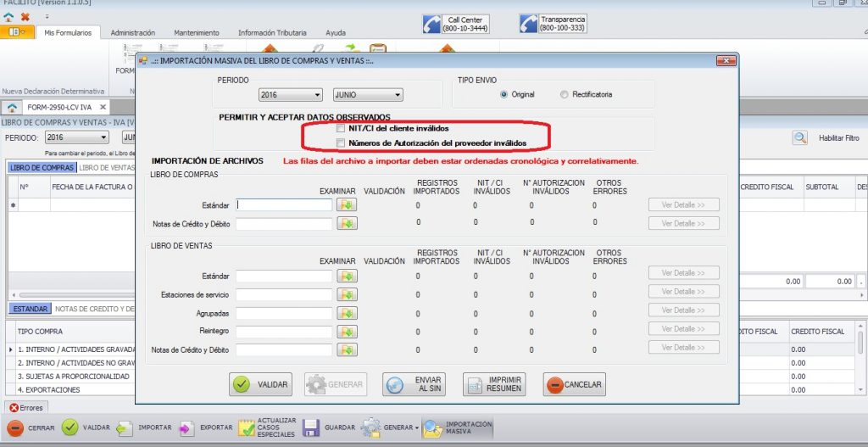868x447 pixels.
Task: Open Mantenimiento ribbon tab
Action: 197,33
